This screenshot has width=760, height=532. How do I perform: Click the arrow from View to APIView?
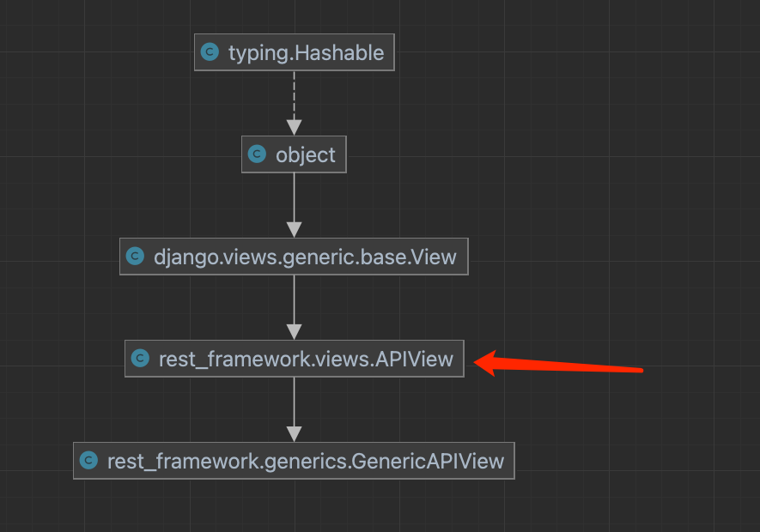click(x=294, y=307)
